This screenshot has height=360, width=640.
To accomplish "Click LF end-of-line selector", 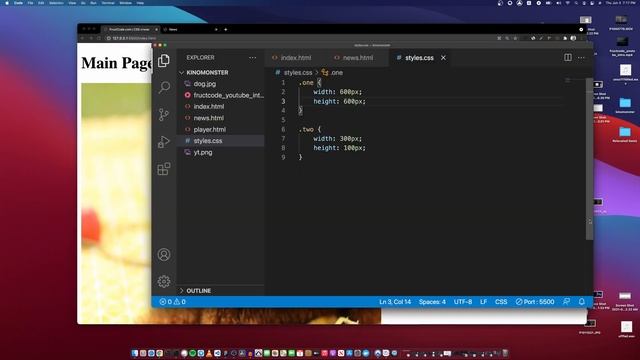I will [483, 302].
